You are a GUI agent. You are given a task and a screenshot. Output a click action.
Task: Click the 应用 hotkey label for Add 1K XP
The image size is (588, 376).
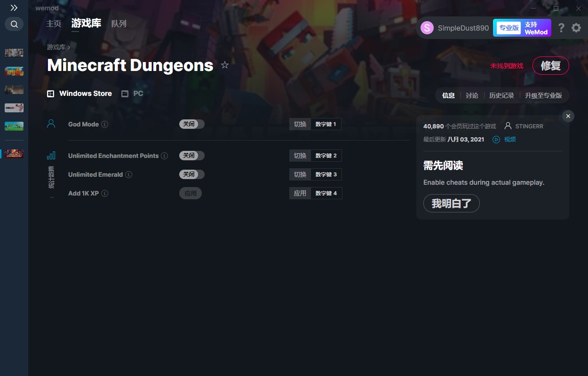point(300,193)
